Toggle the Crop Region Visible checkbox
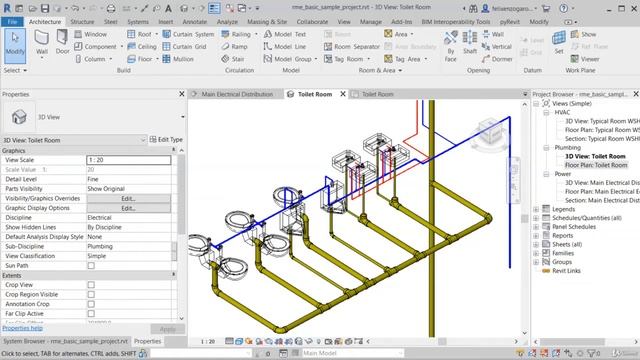The image size is (640, 360). pyautogui.click(x=91, y=294)
